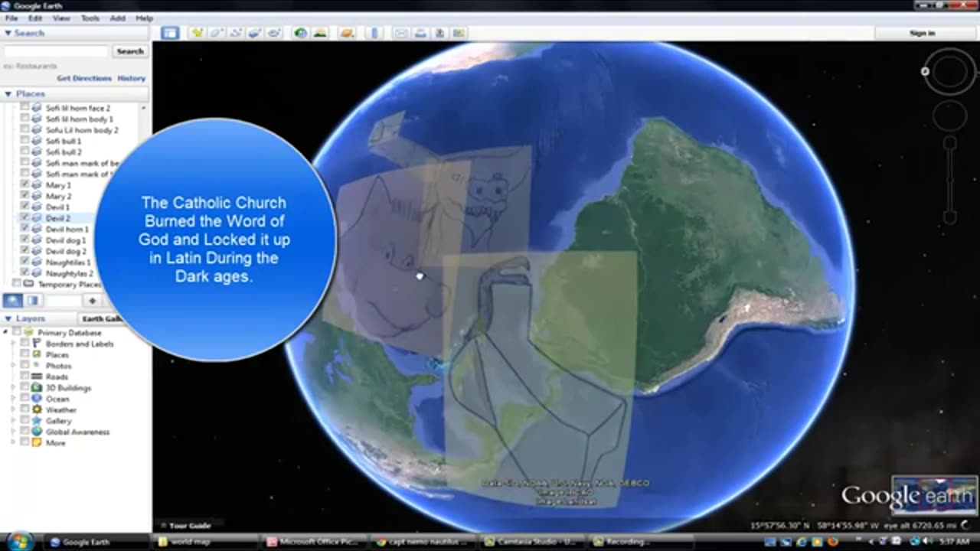Collapse the Layers panel triangle

8,318
